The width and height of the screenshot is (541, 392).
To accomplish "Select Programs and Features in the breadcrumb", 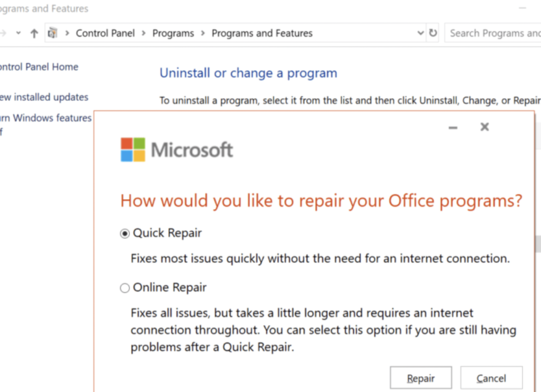I will [x=262, y=33].
